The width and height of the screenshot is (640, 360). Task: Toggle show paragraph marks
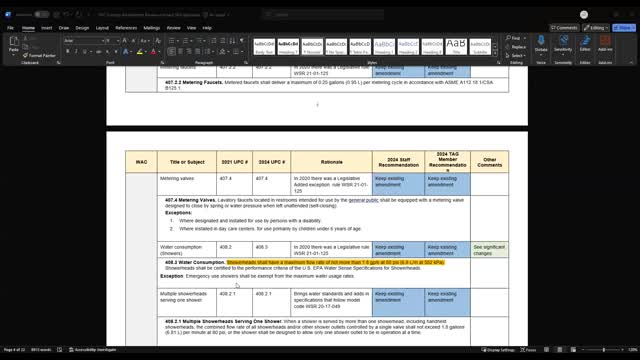pos(242,40)
